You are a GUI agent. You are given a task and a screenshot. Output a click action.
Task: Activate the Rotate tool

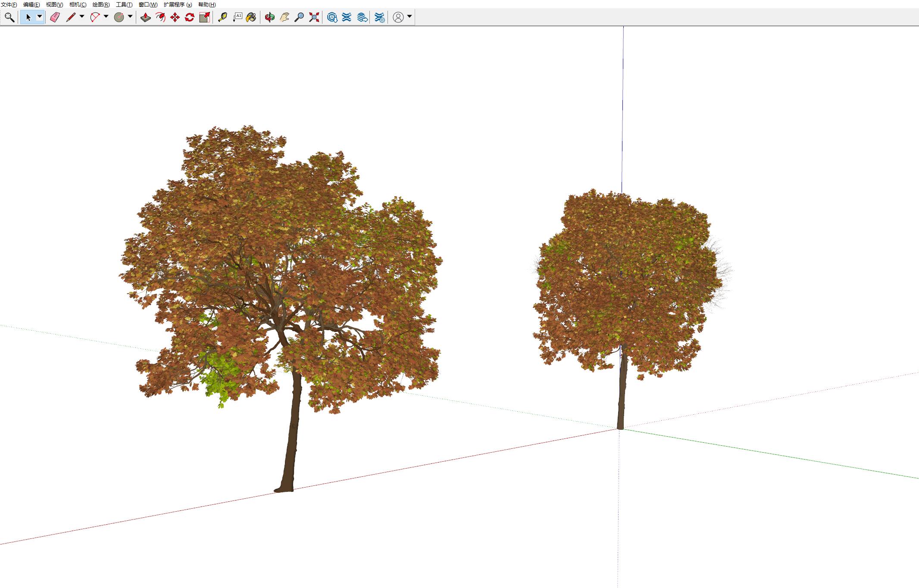(190, 17)
